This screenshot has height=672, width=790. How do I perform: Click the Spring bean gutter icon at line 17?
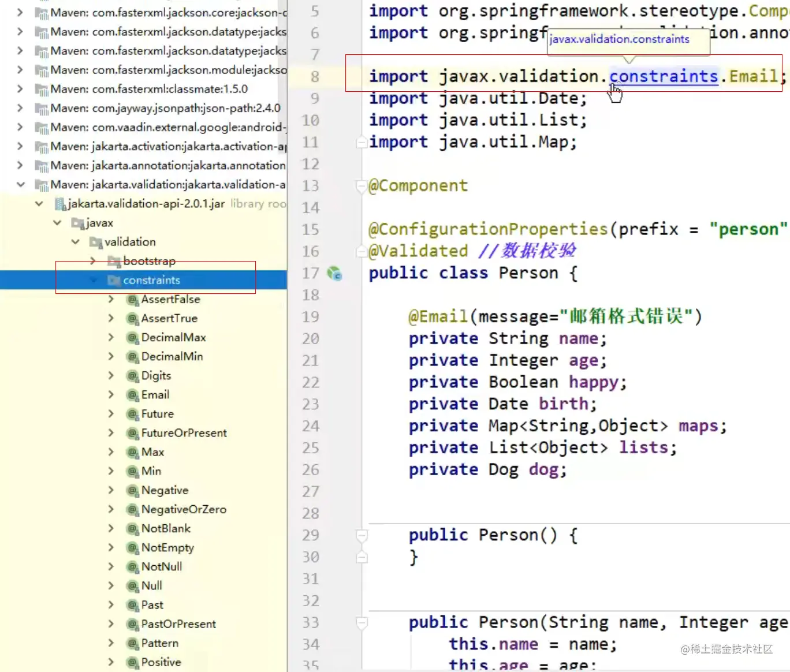click(x=334, y=273)
